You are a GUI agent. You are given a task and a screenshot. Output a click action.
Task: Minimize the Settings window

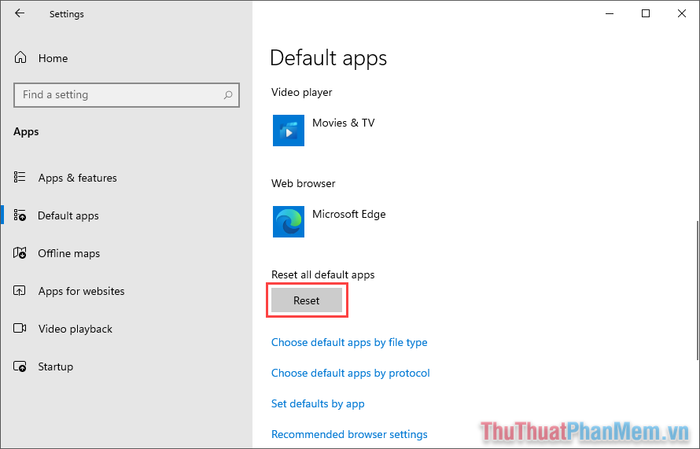[609, 13]
